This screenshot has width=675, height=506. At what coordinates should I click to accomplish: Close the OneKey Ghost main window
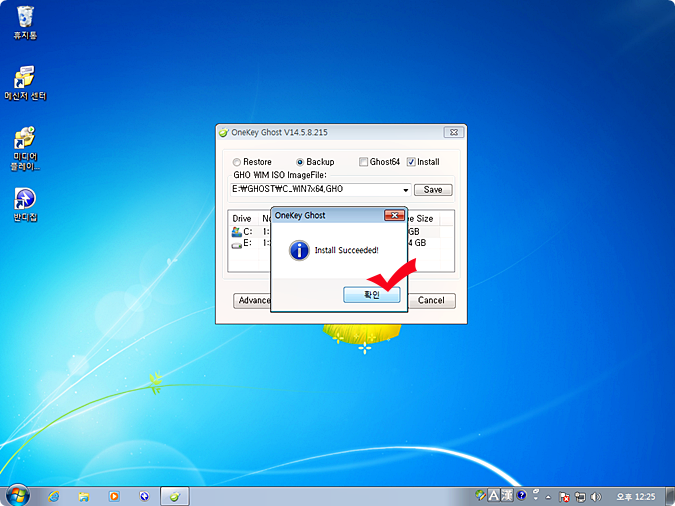tap(454, 132)
